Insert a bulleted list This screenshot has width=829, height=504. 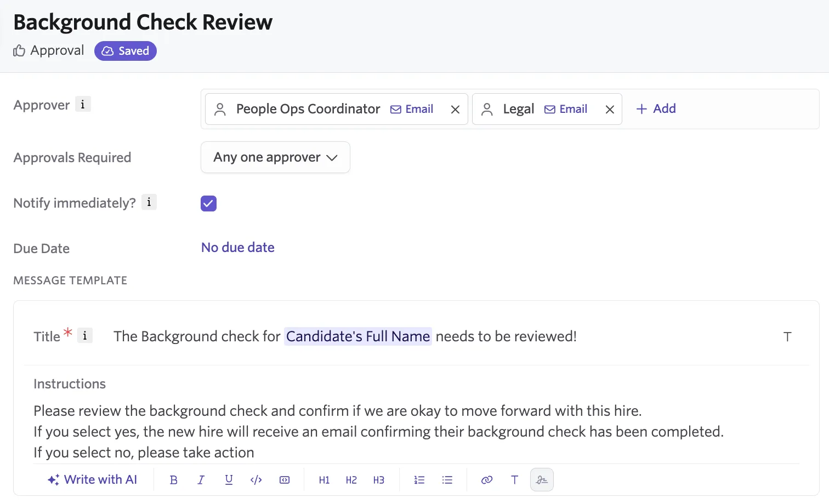[447, 480]
